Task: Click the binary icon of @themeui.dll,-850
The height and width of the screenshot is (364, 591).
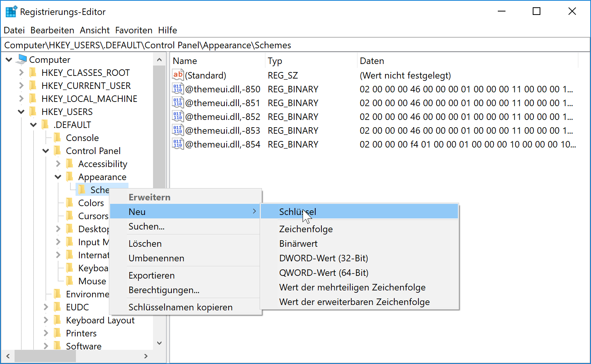Action: 178,89
